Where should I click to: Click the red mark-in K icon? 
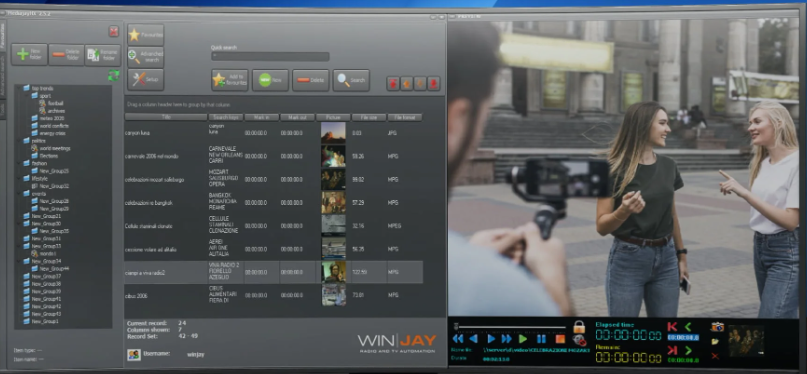(x=672, y=327)
